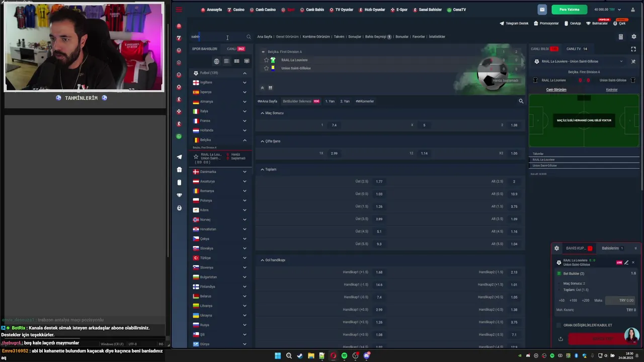Viewport: 644px width, 362px height.
Task: Click the Para Yatırma deposit button
Action: pyautogui.click(x=570, y=10)
